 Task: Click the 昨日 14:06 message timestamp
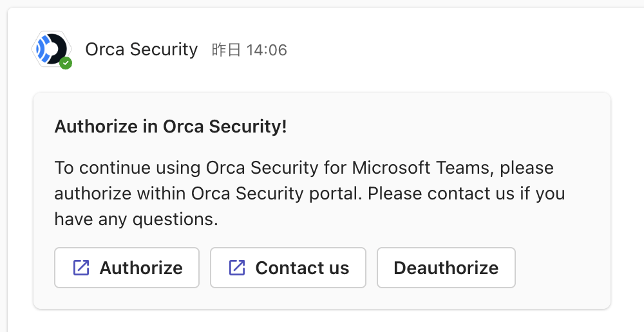point(249,50)
